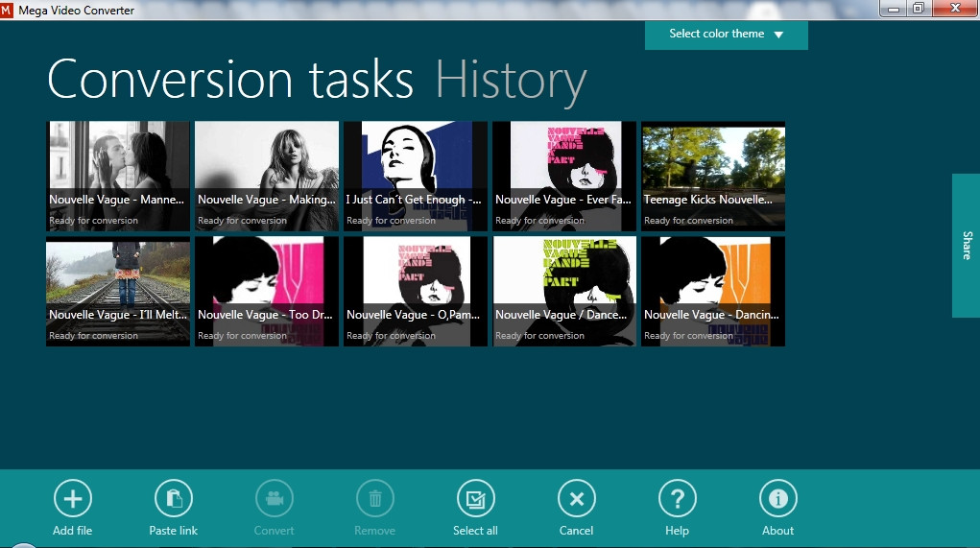The image size is (980, 548).
Task: Click the Add file plus icon
Action: point(73,499)
